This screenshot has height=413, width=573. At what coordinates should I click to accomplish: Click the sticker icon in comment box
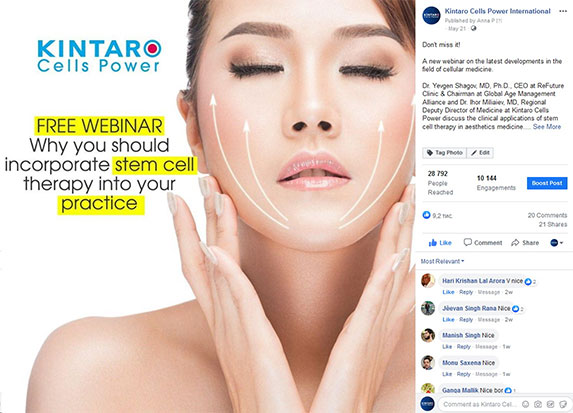[x=563, y=404]
